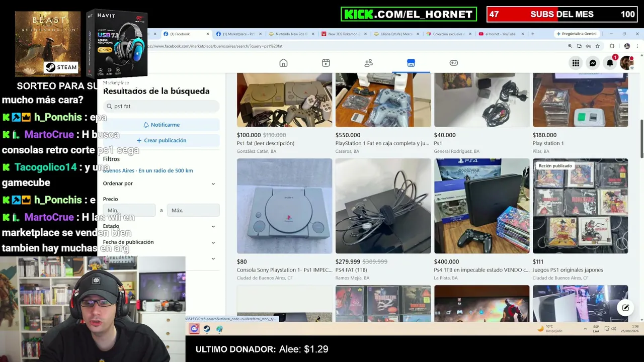Viewport: 644px width, 362px height.
Task: Click the 'Crear publicación' button
Action: (x=161, y=140)
